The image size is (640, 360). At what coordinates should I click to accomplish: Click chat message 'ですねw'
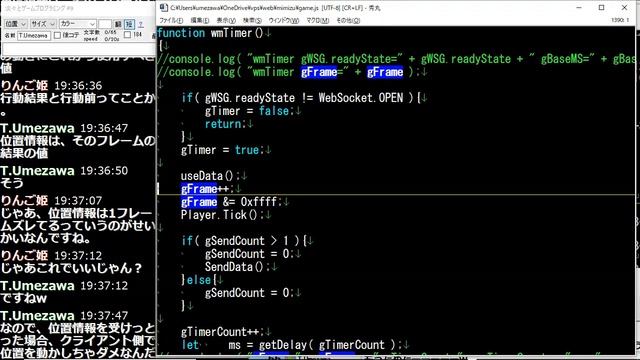click(24, 298)
